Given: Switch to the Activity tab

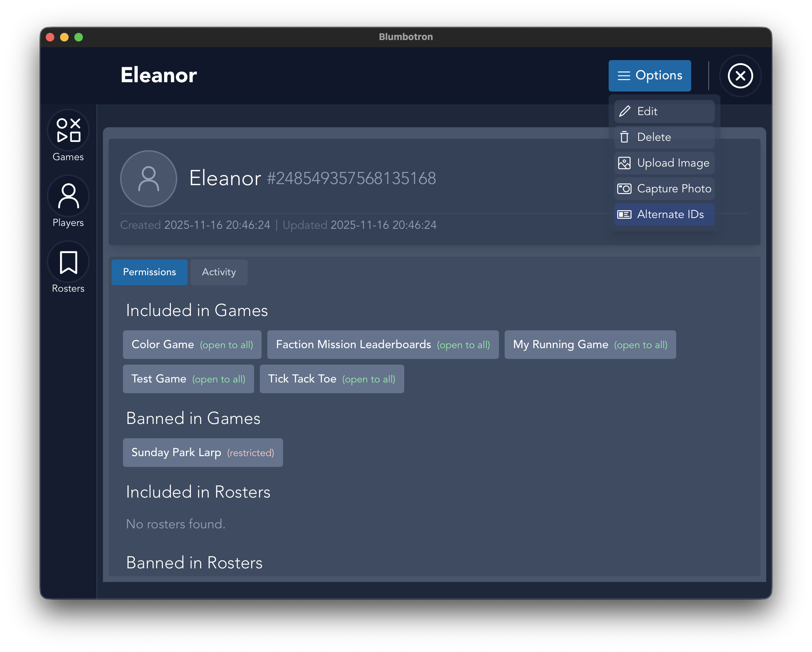Looking at the screenshot, I should (x=219, y=272).
